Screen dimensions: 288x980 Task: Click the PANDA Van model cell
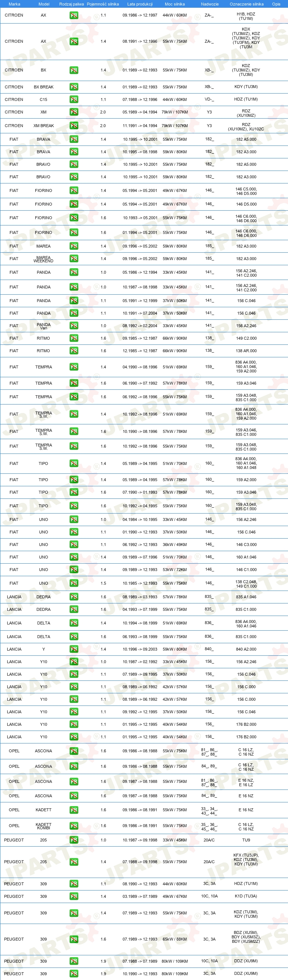pyautogui.click(x=44, y=326)
